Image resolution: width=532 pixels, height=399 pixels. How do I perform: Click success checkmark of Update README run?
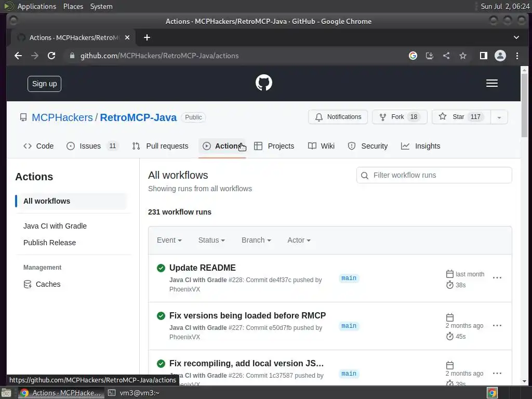point(161,268)
